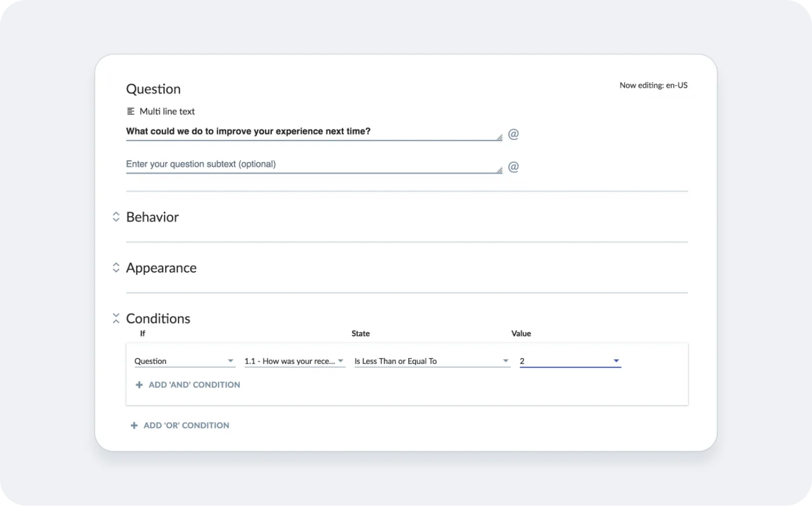Click the resize grip on the question text field
This screenshot has width=812, height=506.
pyautogui.click(x=499, y=137)
